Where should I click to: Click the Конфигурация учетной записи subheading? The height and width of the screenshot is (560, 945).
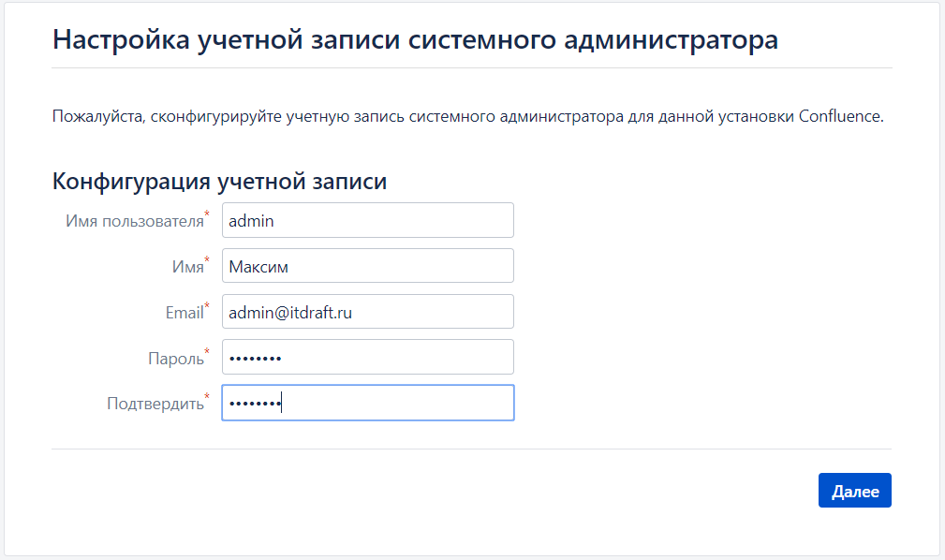(x=219, y=181)
